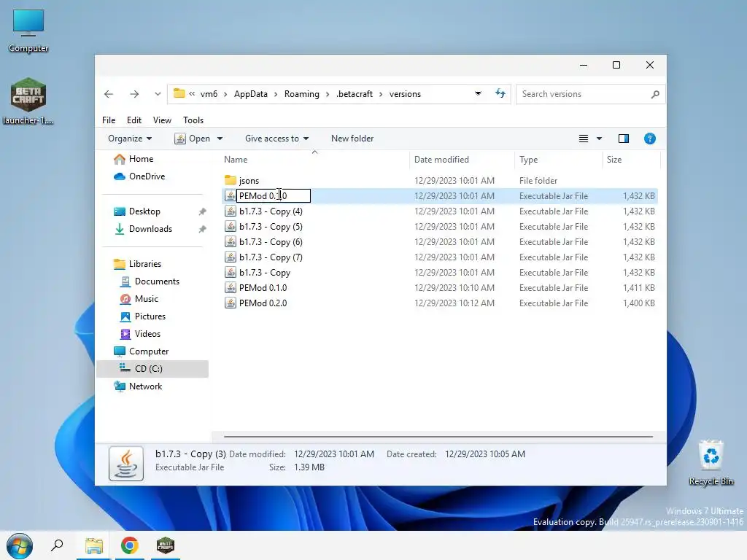
Task: Open the View menu
Action: coord(162,120)
